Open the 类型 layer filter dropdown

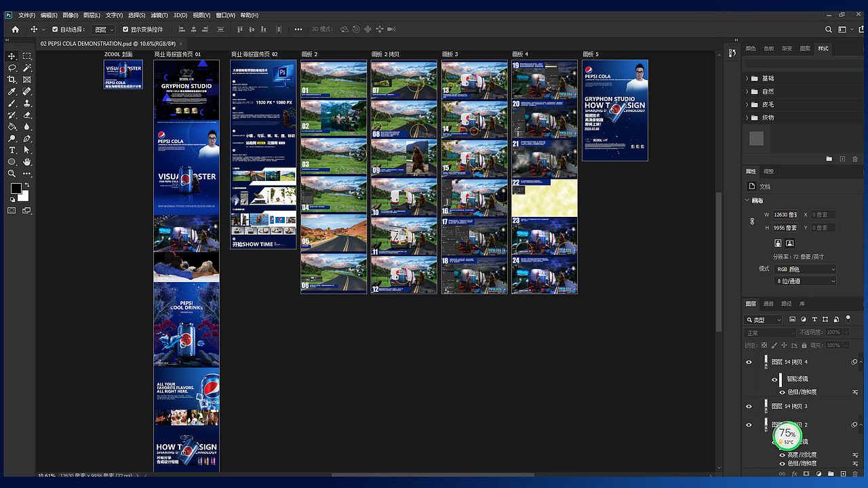click(x=764, y=319)
